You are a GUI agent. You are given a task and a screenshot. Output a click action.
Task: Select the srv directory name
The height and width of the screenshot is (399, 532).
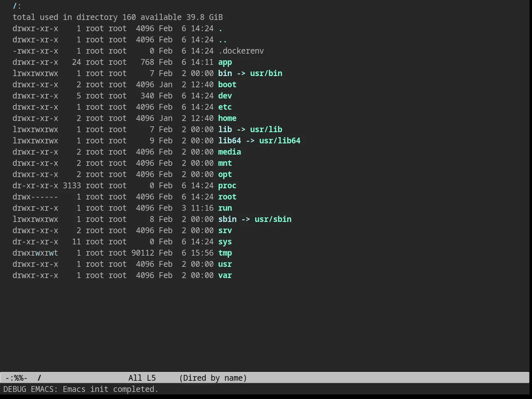click(225, 231)
